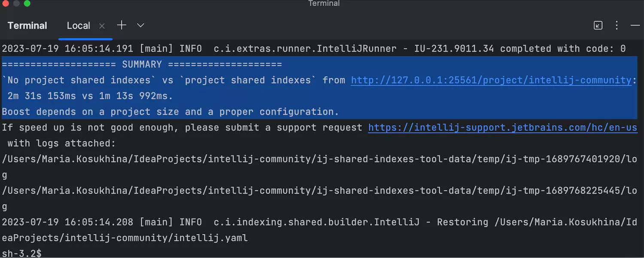644x258 pixels.
Task: Click the sh-3.2$ shell prompt
Action: tap(21, 253)
